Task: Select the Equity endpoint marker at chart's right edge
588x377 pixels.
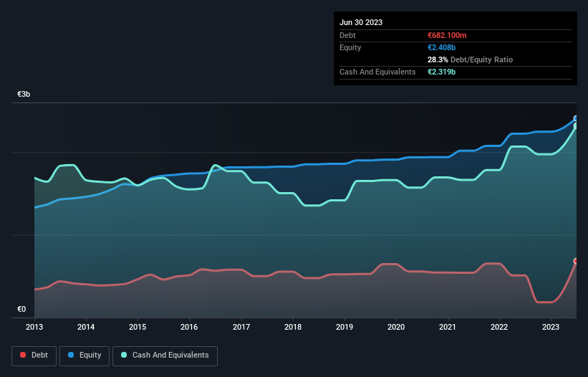Action: click(576, 118)
